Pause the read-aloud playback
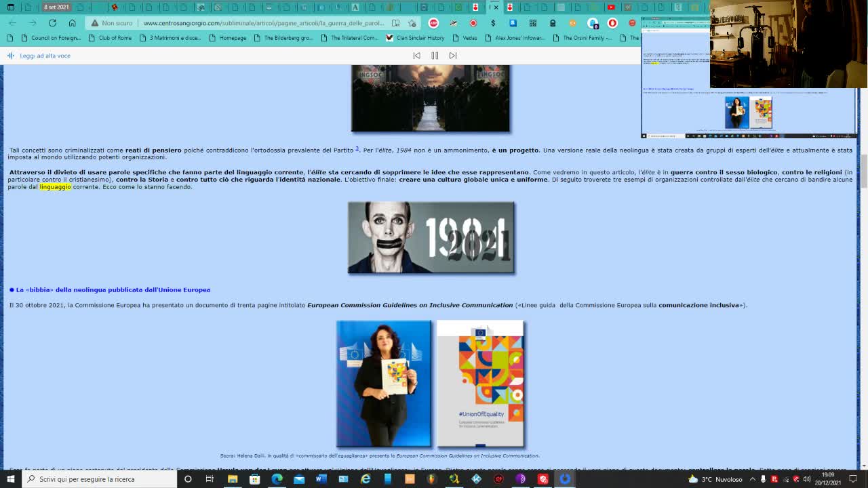The width and height of the screenshot is (868, 488). (x=435, y=56)
